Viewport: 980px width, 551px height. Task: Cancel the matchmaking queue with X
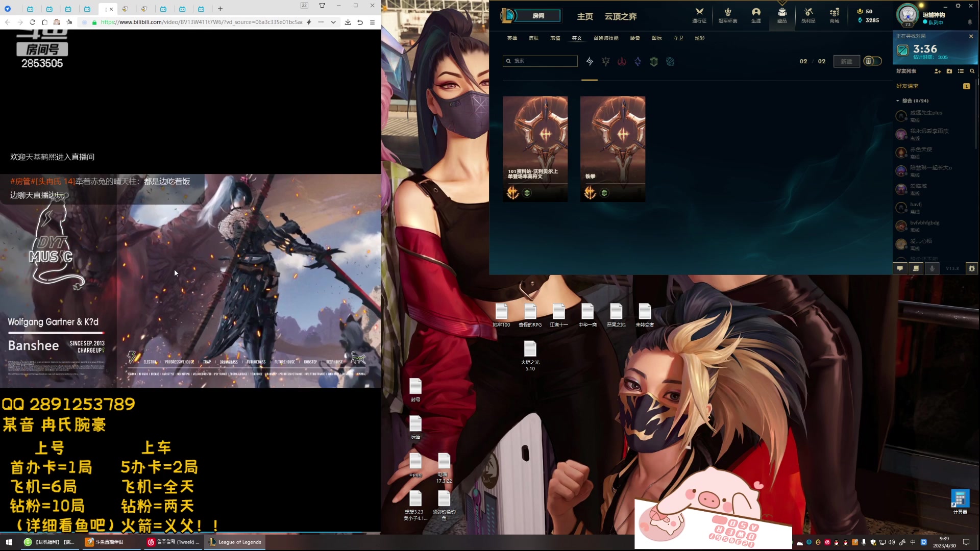click(971, 36)
